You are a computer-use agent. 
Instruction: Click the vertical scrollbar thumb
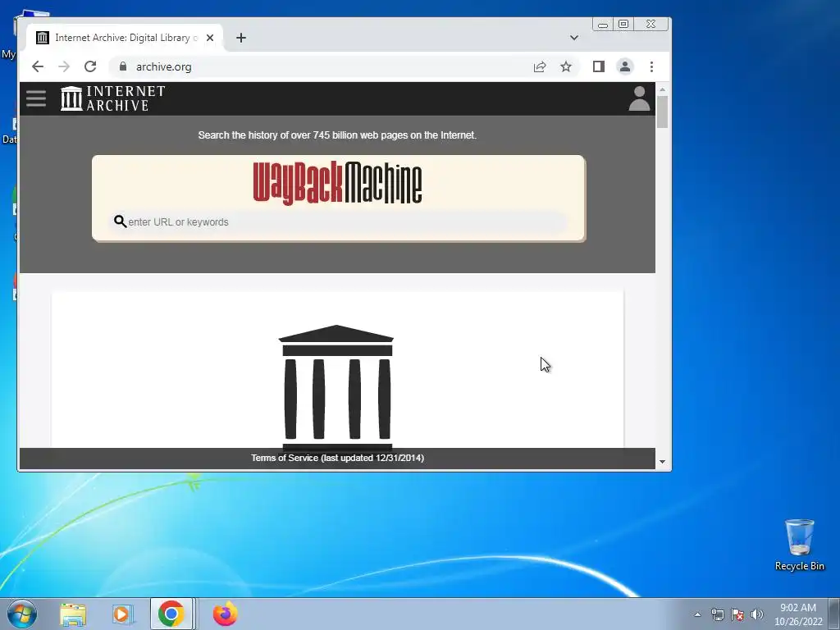(x=663, y=112)
